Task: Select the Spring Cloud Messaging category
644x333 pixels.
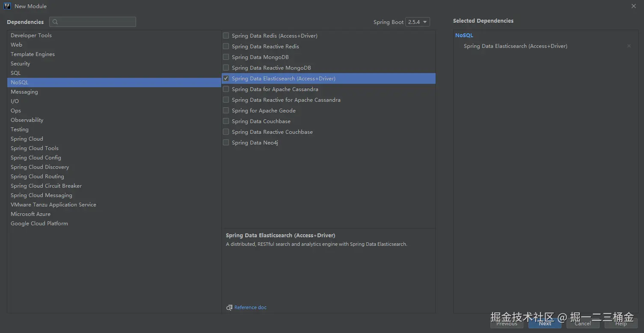Action: 114,195
